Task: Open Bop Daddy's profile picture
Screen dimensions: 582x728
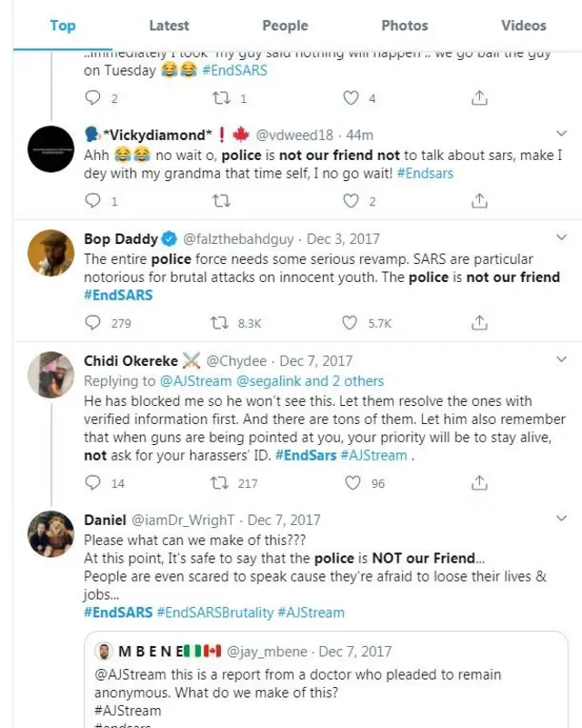Action: pyautogui.click(x=51, y=252)
